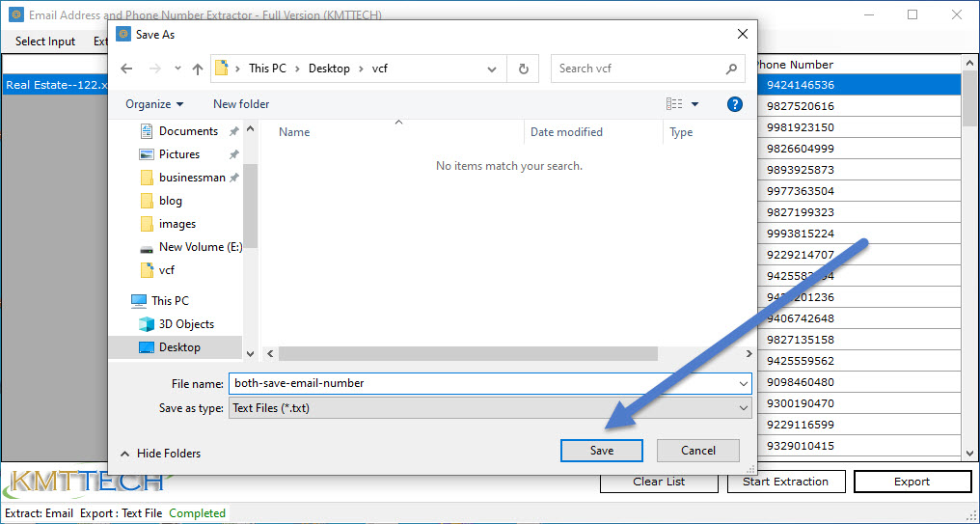
Task: Click the This PC monitor icon
Action: [x=139, y=301]
